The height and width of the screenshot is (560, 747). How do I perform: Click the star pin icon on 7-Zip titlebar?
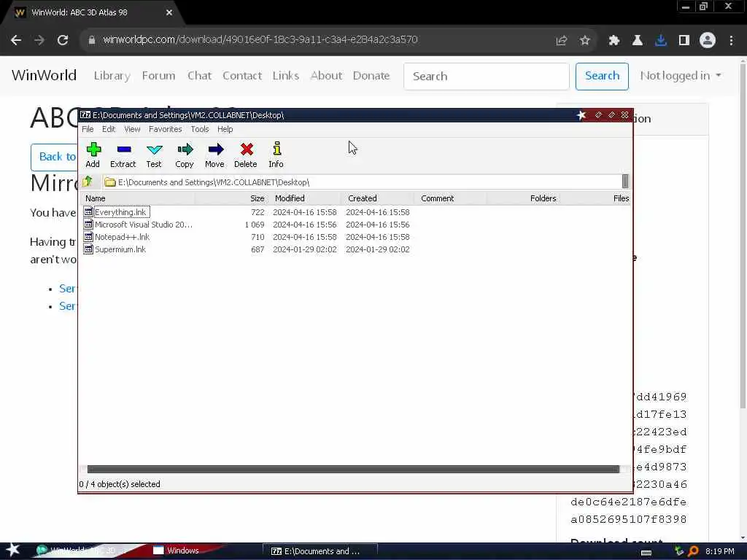point(581,114)
